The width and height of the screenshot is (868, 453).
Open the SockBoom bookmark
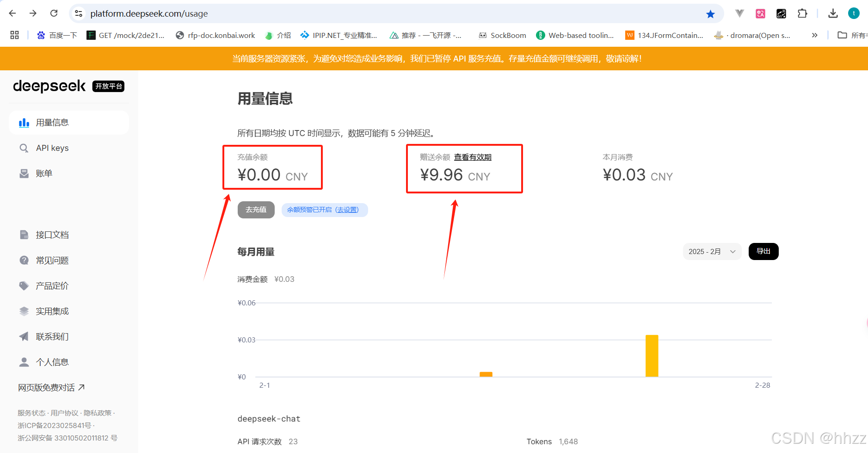point(502,35)
